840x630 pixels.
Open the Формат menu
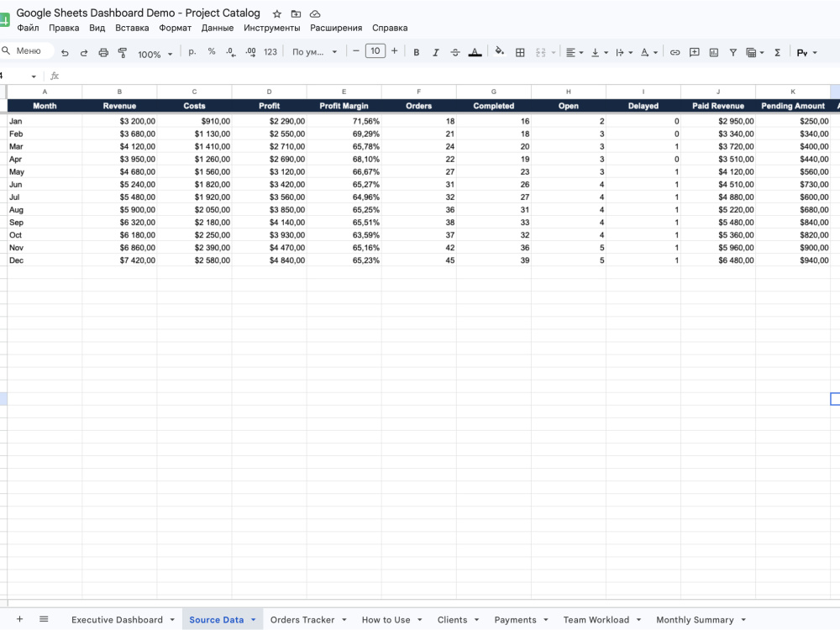click(176, 28)
